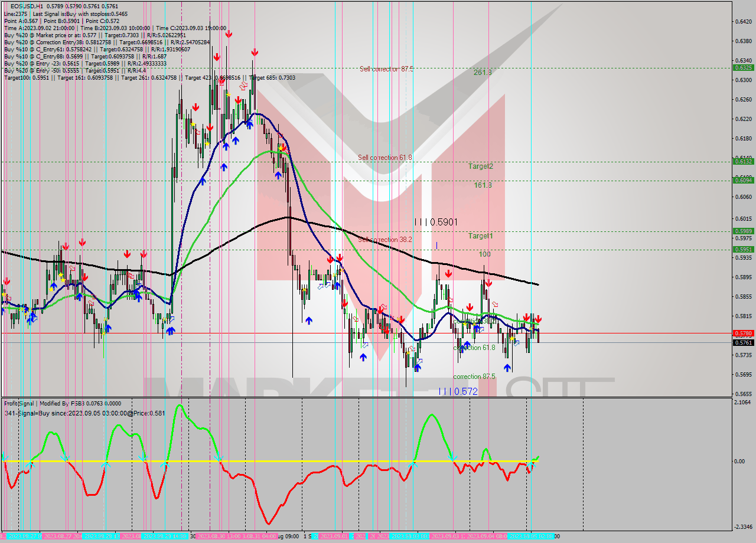Click the 0.5695 price scale value
Viewport: 756px width, 543px height.
point(743,374)
